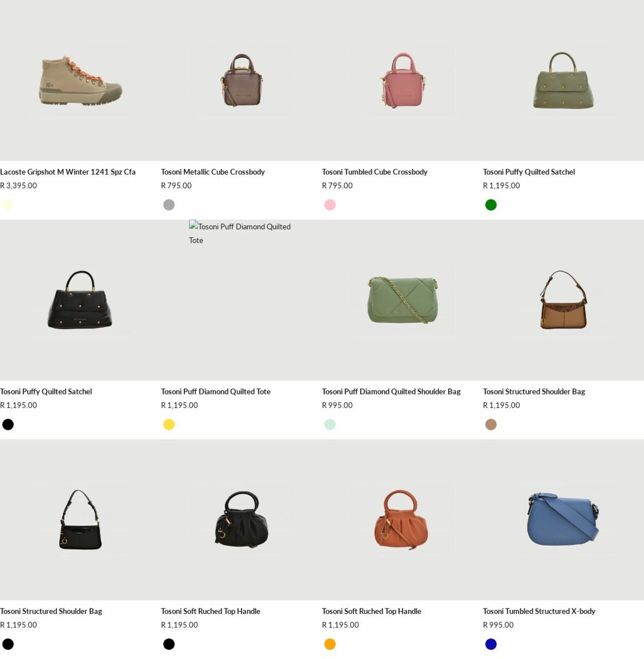
Task: Select the cream swatch under Lacoste Gripshot
Action: (x=8, y=205)
